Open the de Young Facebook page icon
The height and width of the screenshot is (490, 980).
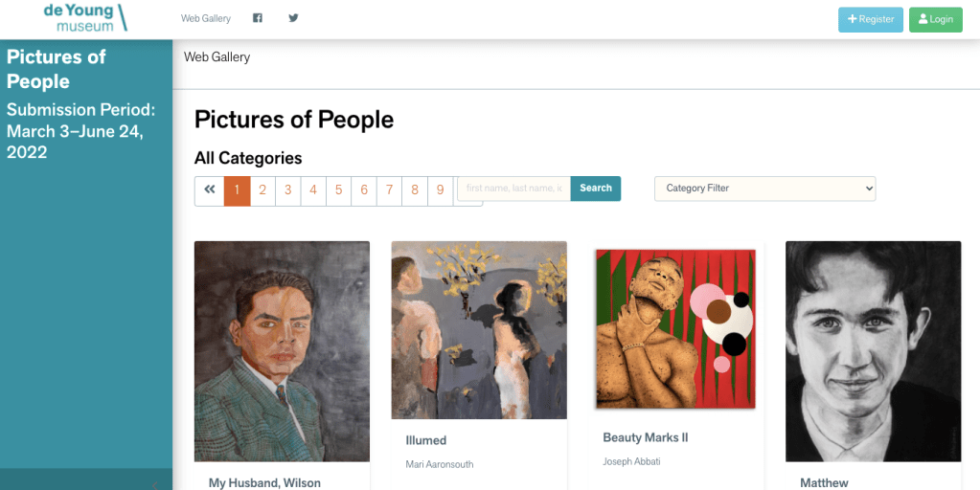(x=258, y=18)
